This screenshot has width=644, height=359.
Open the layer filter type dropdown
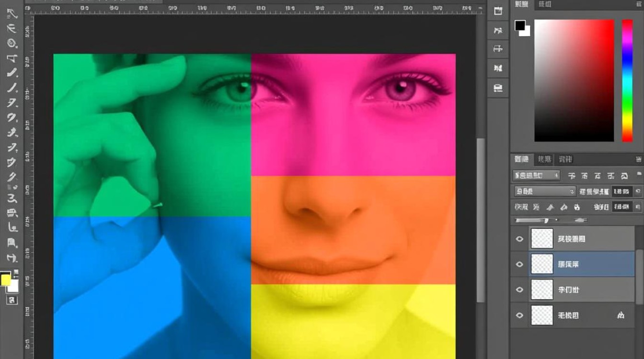click(536, 176)
